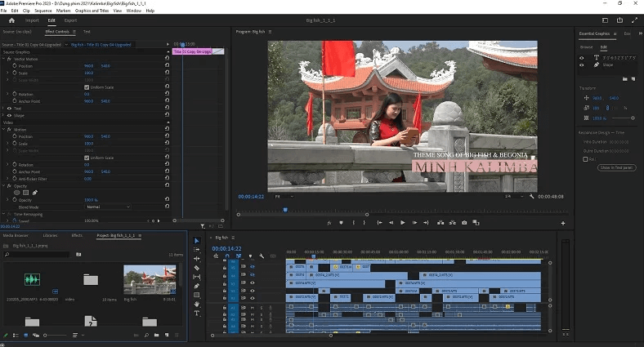Toggle Roll checkbox in Responsive Design
This screenshot has height=347, width=644.
(x=585, y=159)
